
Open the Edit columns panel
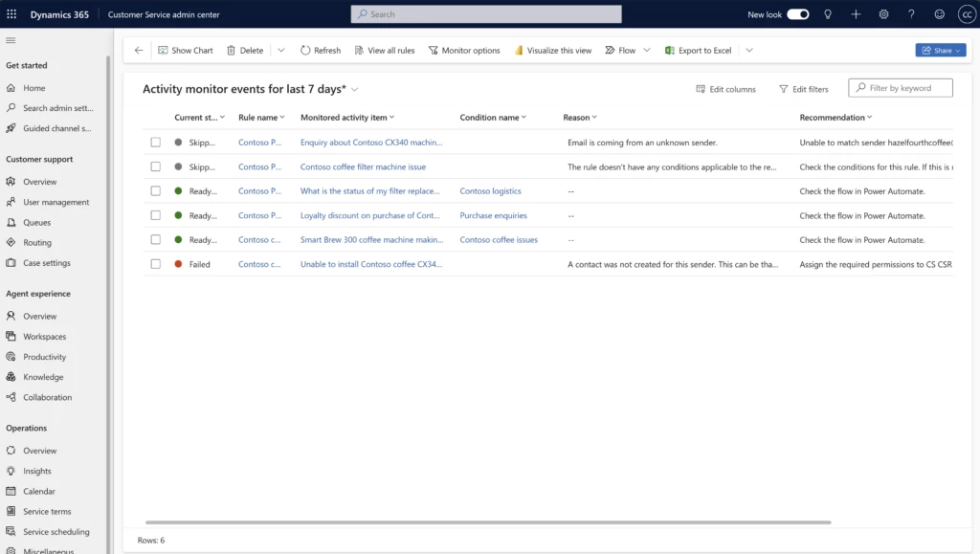pyautogui.click(x=724, y=88)
